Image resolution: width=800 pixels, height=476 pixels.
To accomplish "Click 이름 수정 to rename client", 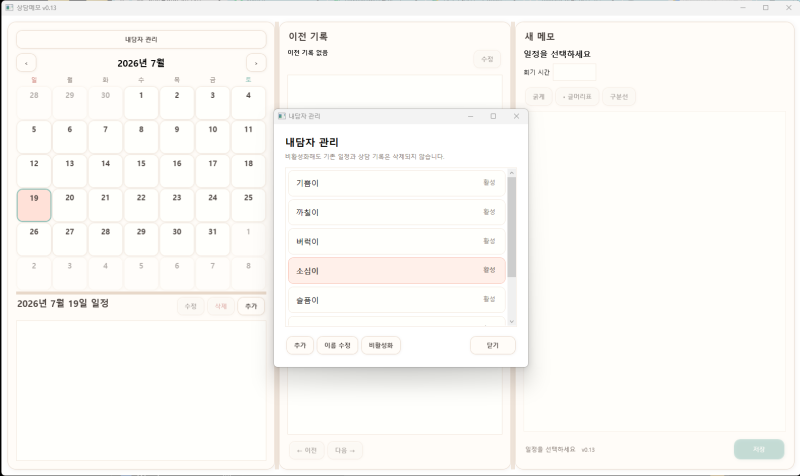I will (337, 345).
